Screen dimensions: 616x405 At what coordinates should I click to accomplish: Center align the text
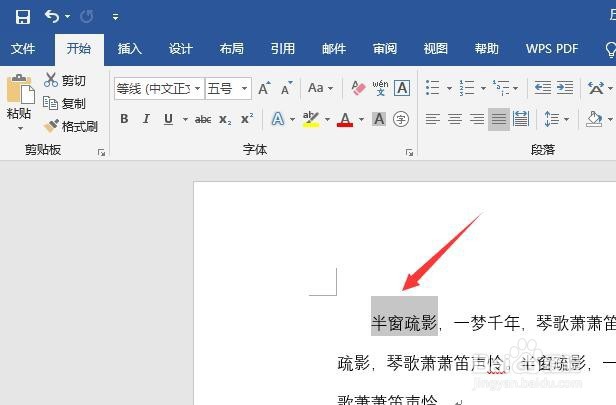[455, 119]
